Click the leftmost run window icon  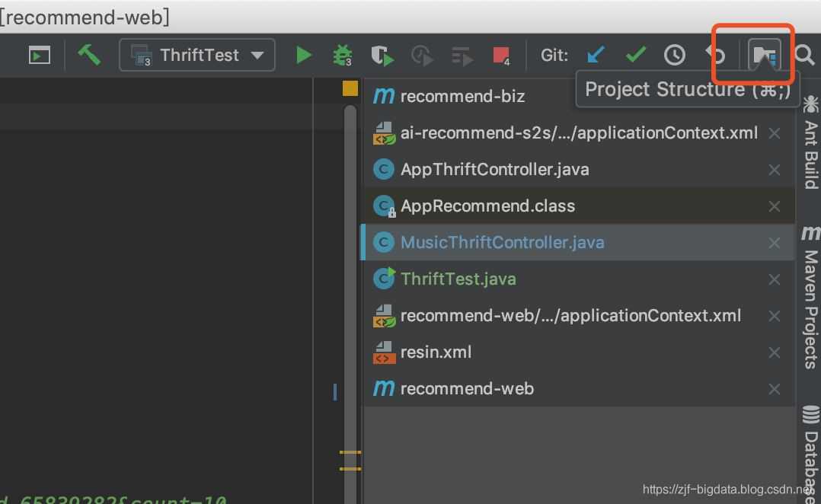pyautogui.click(x=38, y=55)
